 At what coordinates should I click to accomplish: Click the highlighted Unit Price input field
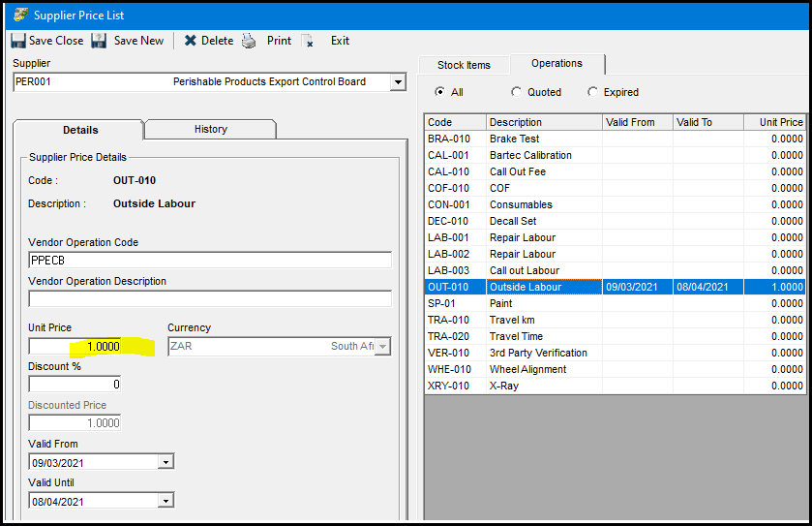[75, 346]
